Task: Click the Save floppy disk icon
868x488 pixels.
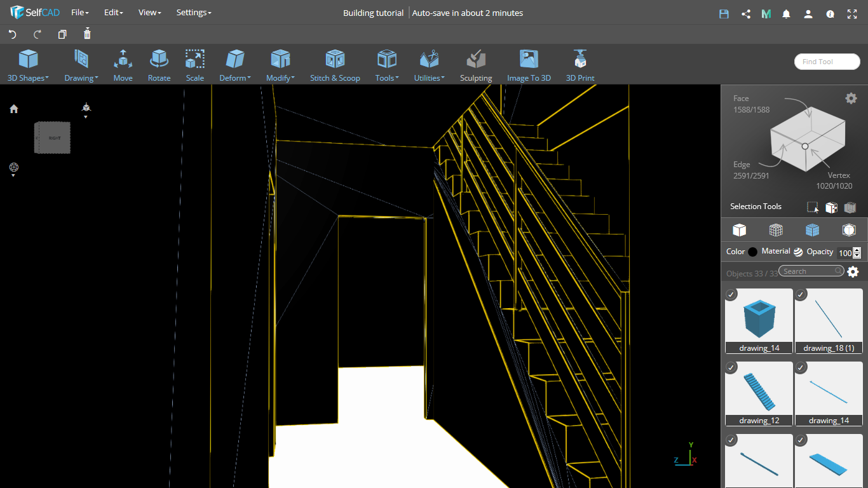Action: [x=724, y=13]
